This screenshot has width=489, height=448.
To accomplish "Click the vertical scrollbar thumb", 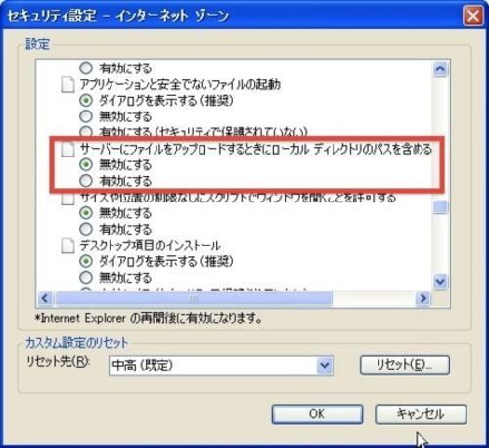I will (440, 207).
